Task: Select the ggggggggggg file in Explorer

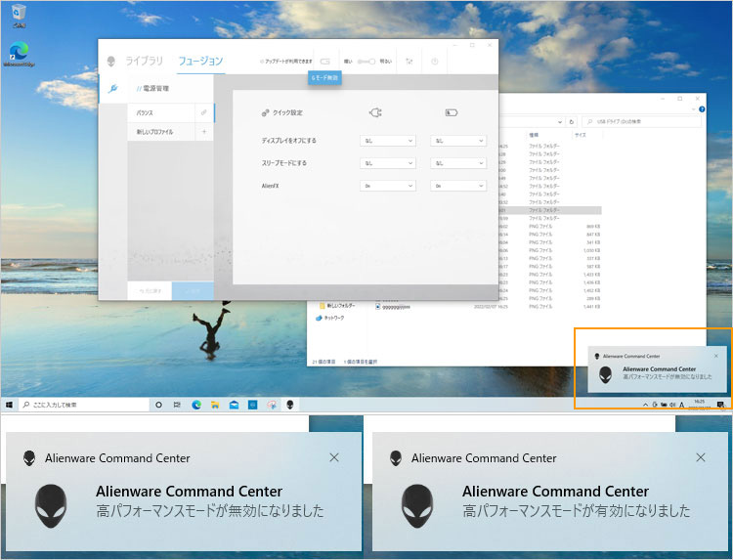Action: [x=393, y=307]
